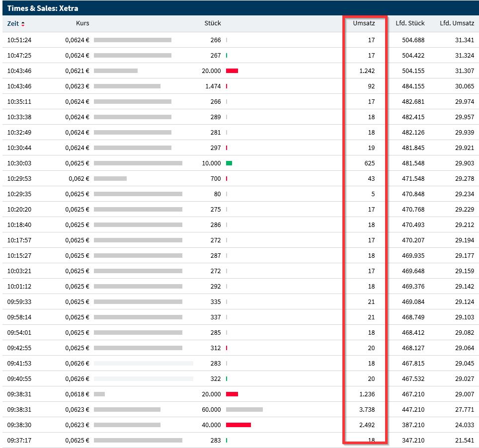Click price 0,0621 € in the 10:43:46 row
The height and width of the screenshot is (448, 479).
(77, 71)
